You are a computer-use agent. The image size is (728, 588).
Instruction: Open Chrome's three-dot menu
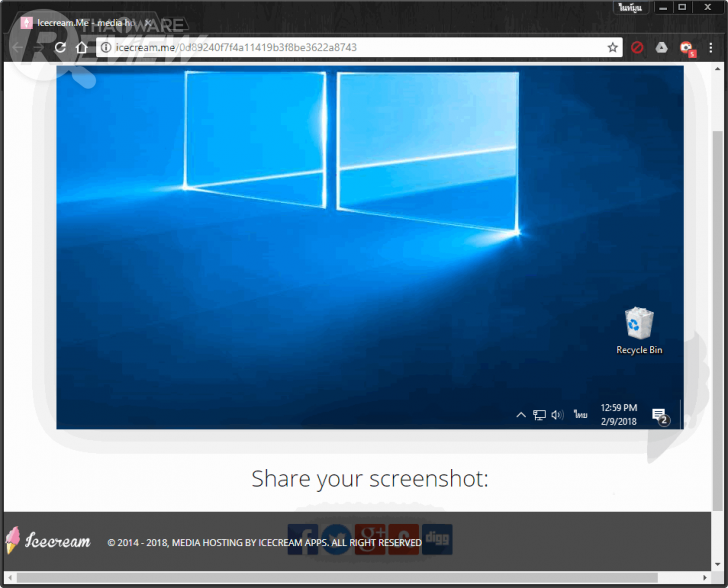point(710,47)
